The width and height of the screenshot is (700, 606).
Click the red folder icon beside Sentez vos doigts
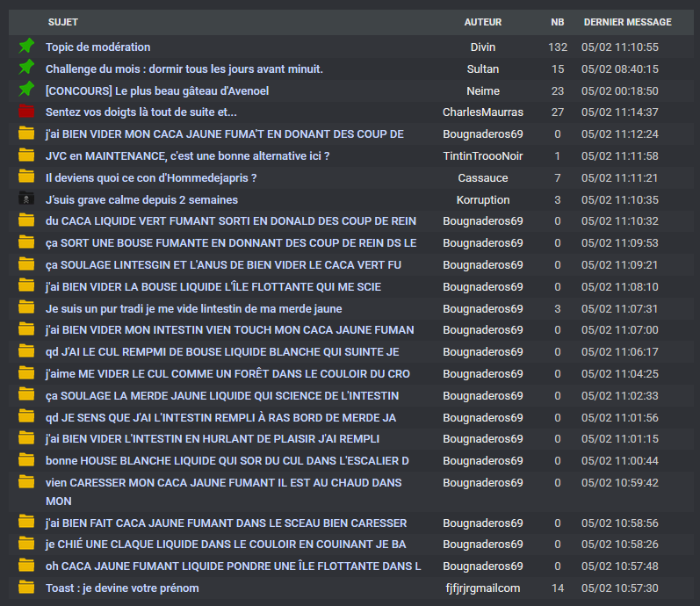(x=26, y=112)
